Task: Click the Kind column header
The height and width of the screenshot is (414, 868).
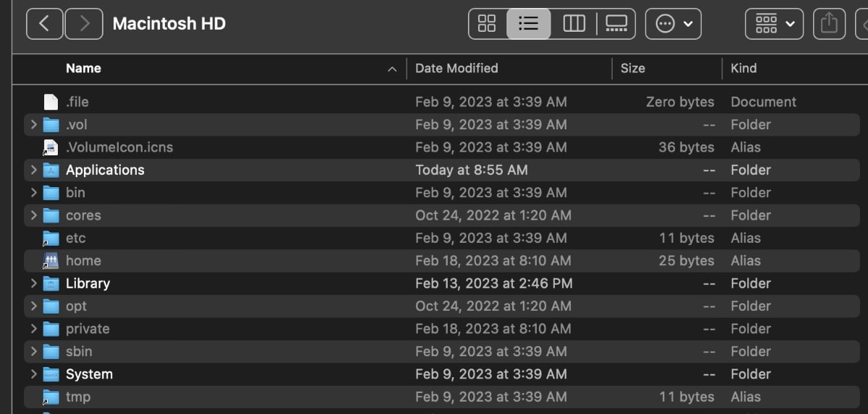Action: [x=744, y=69]
